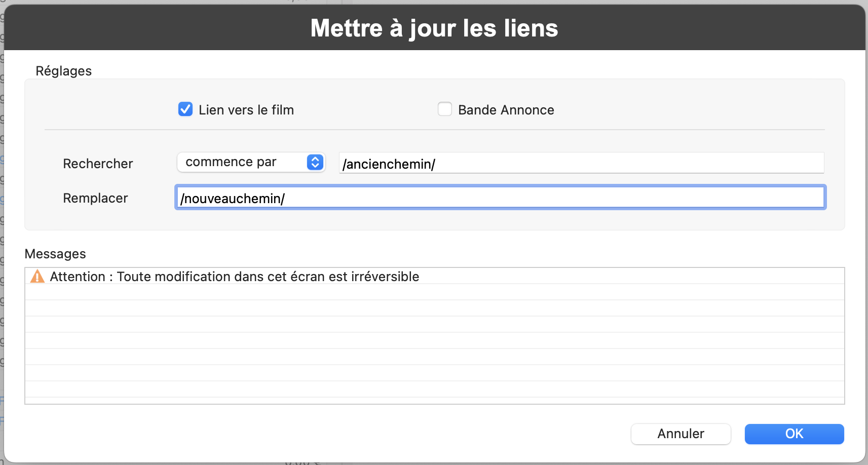
Task: Enable the 'Bande Annonce' checkbox
Action: (445, 109)
